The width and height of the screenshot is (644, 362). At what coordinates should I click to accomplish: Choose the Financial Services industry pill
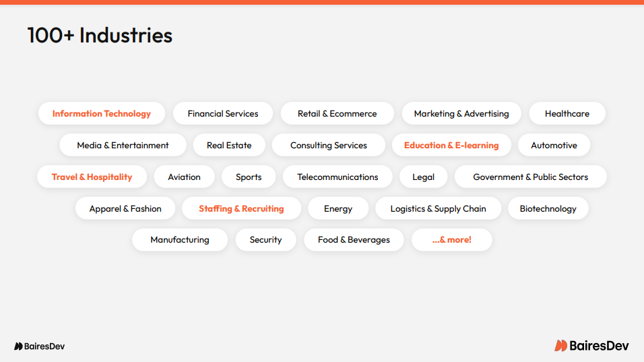click(x=223, y=113)
